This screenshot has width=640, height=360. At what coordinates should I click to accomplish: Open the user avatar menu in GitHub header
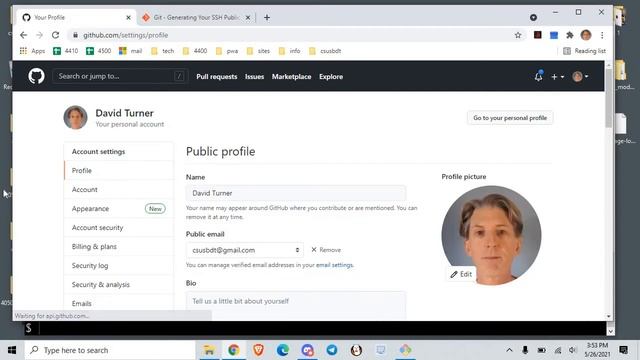pyautogui.click(x=580, y=76)
